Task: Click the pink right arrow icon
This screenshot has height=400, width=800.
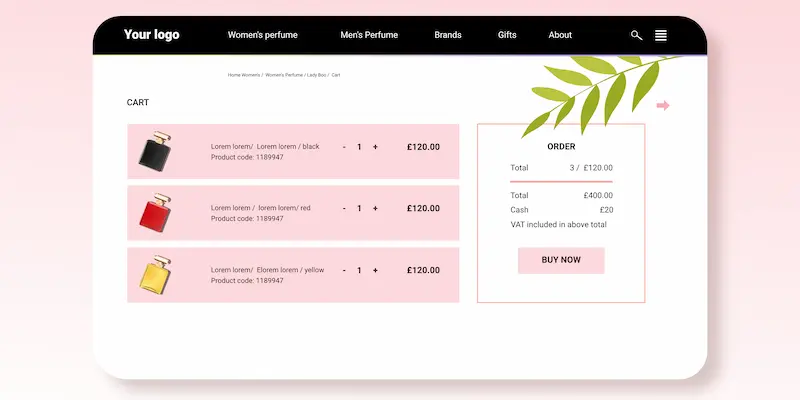Action: click(663, 105)
